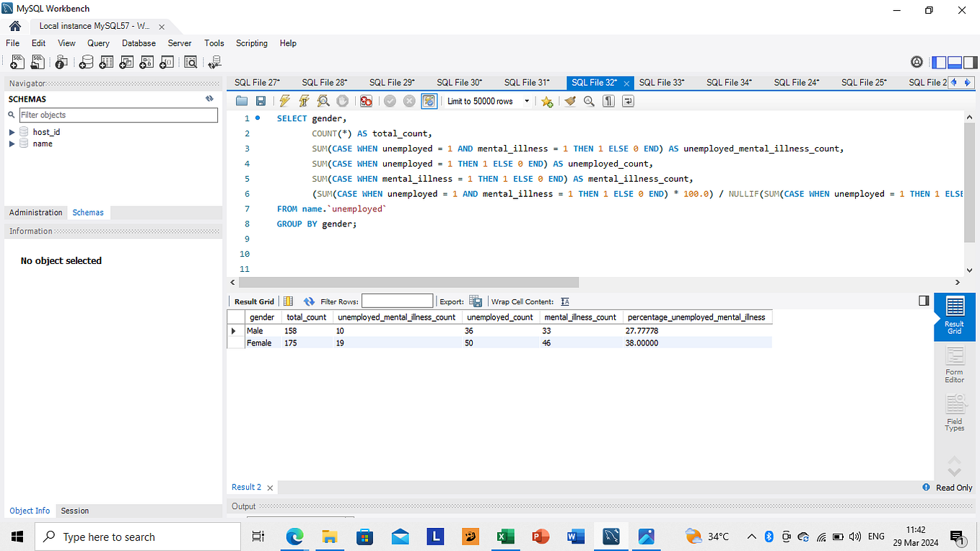The width and height of the screenshot is (980, 551).
Task: Open the Query menu
Action: (x=98, y=43)
